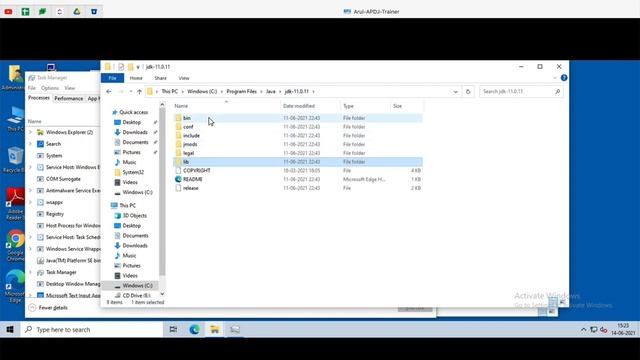Select CD Drive (E:) in navigation pane
The height and width of the screenshot is (360, 640).
click(x=136, y=296)
